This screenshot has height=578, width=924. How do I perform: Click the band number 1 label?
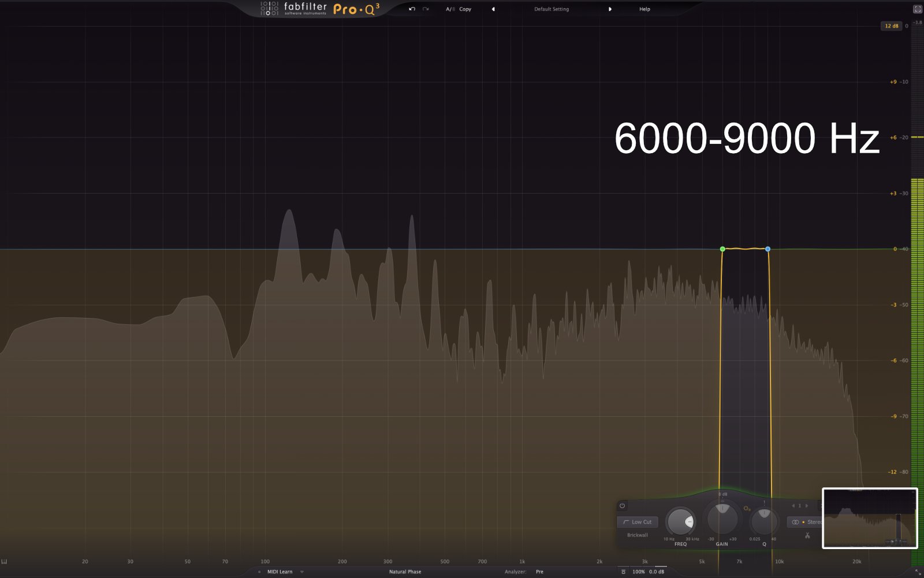click(800, 506)
